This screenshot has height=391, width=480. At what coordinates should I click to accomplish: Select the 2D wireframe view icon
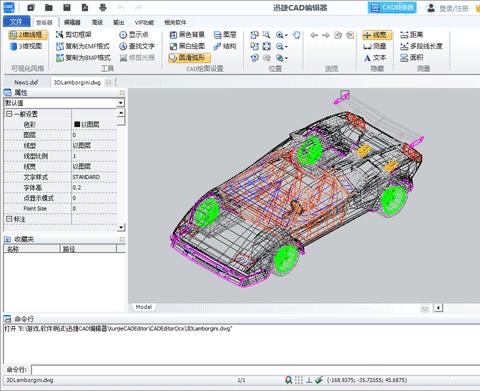click(13, 35)
